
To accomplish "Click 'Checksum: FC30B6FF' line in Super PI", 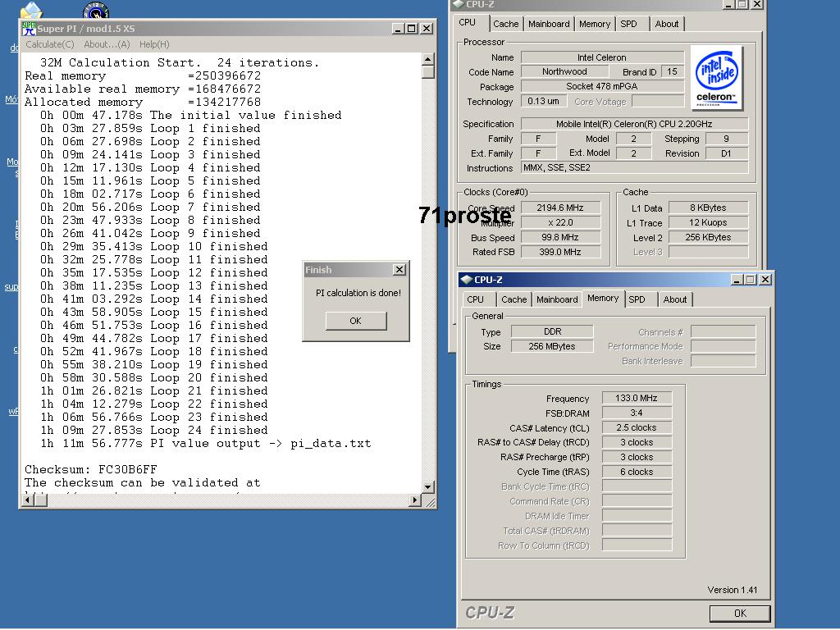I will click(x=91, y=470).
